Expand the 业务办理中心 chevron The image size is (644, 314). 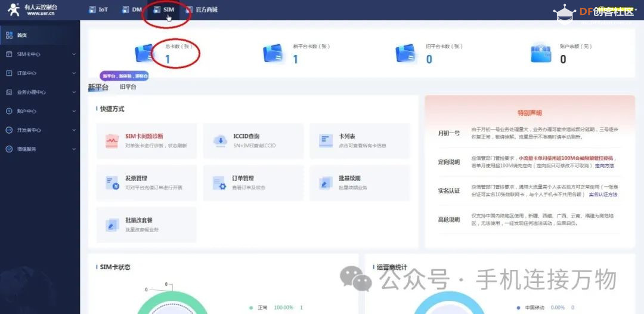(x=74, y=92)
